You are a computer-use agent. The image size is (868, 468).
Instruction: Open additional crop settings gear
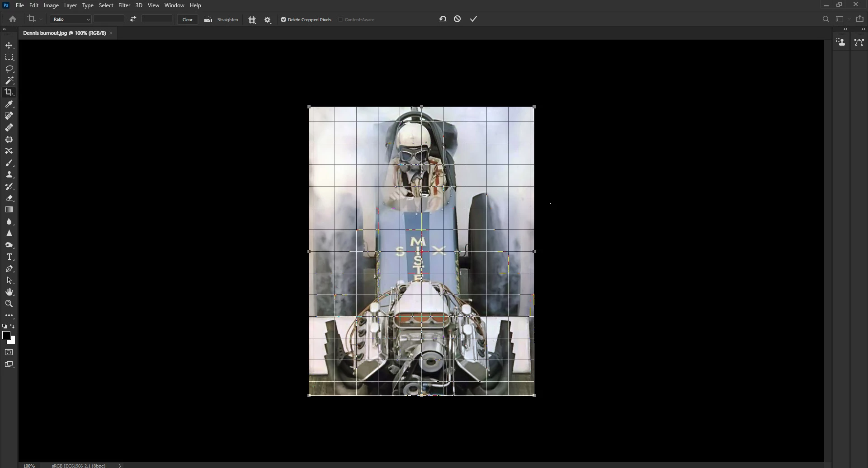pyautogui.click(x=268, y=20)
